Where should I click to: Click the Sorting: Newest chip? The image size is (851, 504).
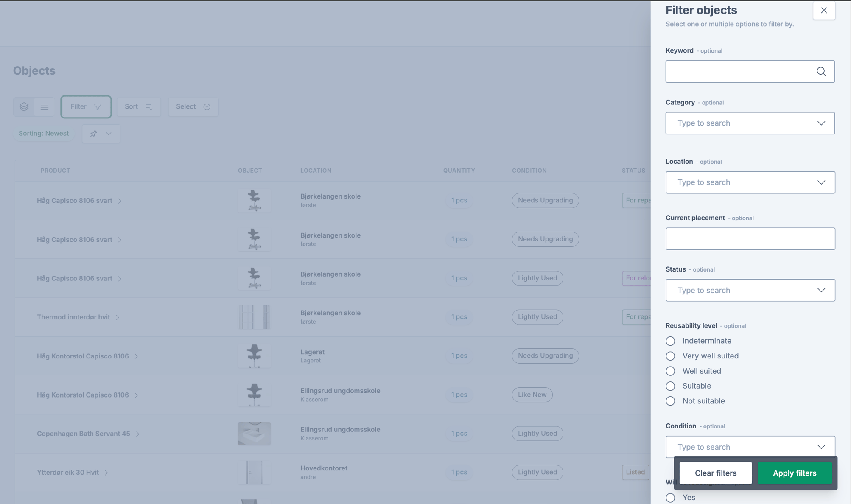pyautogui.click(x=44, y=133)
